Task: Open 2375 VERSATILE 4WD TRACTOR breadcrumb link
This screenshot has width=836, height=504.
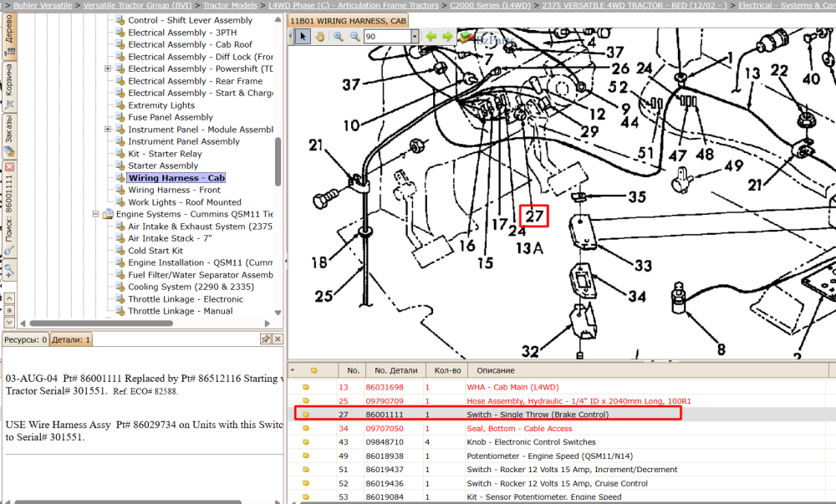Action: (635, 5)
